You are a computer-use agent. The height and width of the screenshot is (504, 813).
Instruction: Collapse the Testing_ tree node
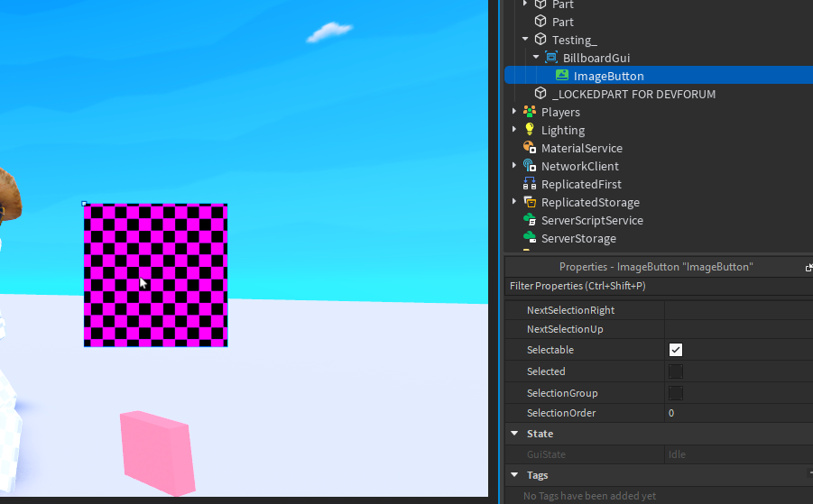(525, 40)
